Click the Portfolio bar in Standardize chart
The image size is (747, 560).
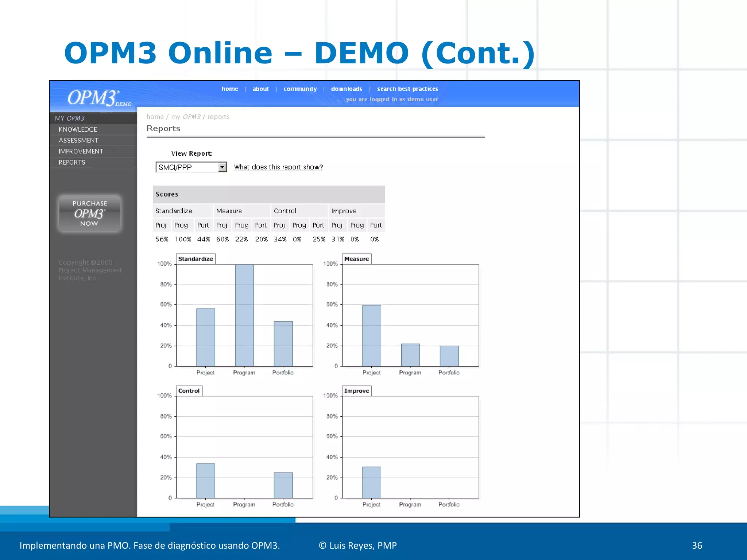(x=283, y=344)
